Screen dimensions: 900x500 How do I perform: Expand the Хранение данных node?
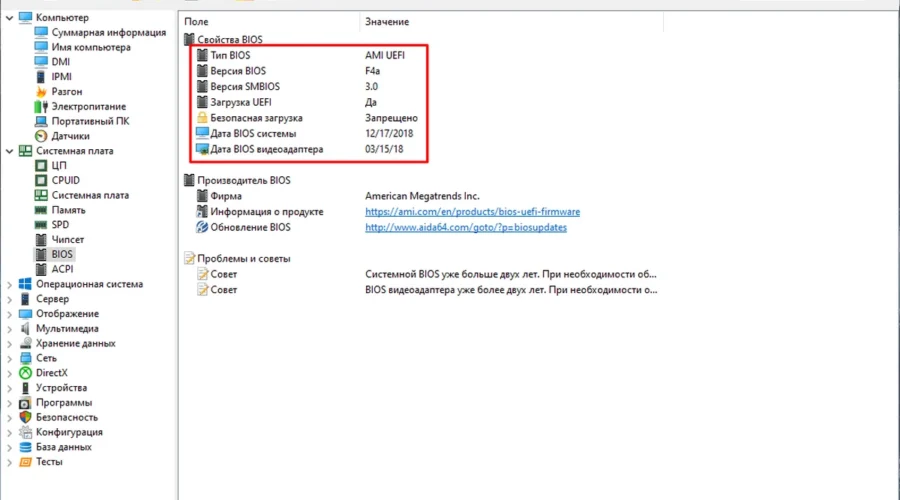pyautogui.click(x=10, y=343)
